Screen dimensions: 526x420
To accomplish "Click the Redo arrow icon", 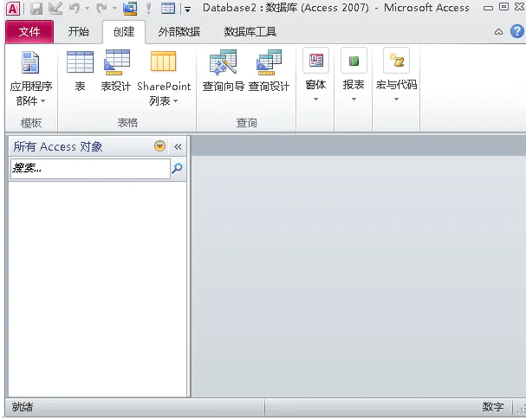I will point(101,8).
